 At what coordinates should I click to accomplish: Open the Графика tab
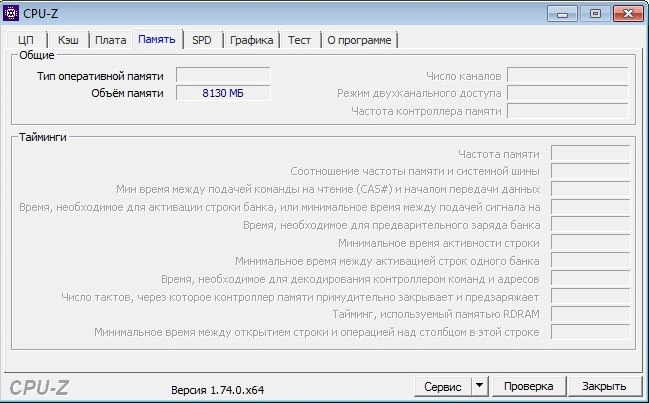coord(251,40)
